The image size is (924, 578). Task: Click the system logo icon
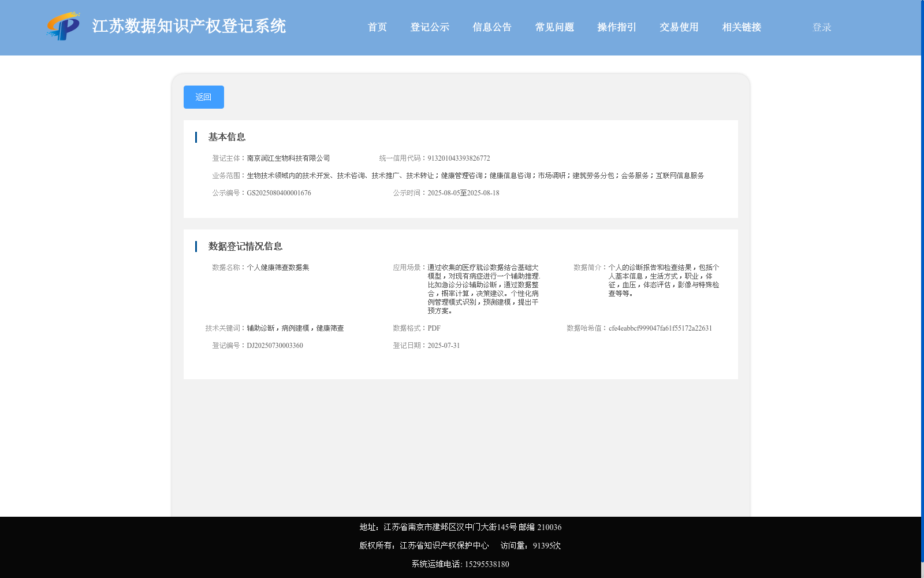pos(64,27)
